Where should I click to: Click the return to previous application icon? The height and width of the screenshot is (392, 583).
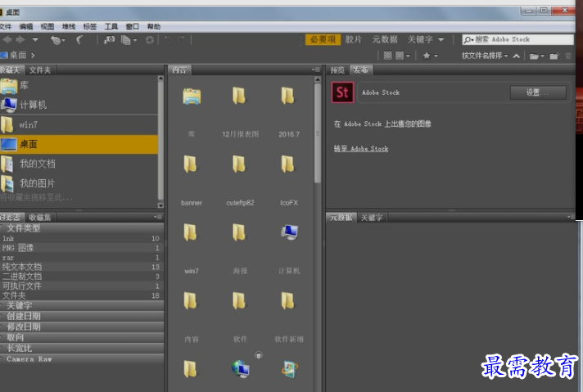click(x=79, y=39)
